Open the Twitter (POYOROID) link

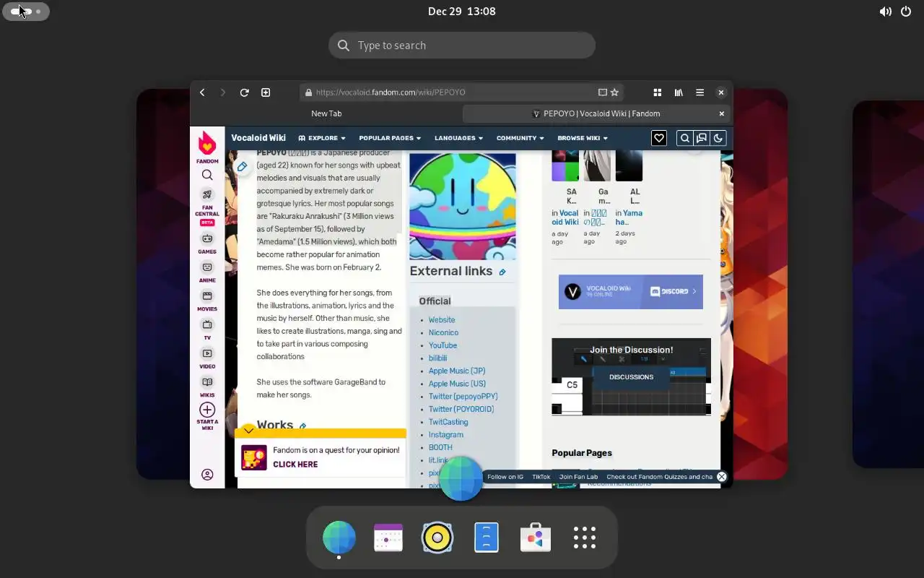click(461, 409)
